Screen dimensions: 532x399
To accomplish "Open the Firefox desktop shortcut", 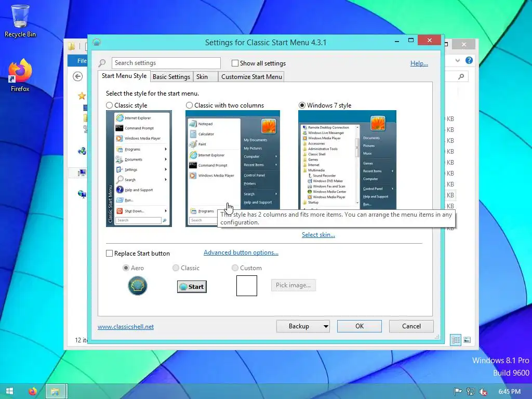I will pos(20,75).
